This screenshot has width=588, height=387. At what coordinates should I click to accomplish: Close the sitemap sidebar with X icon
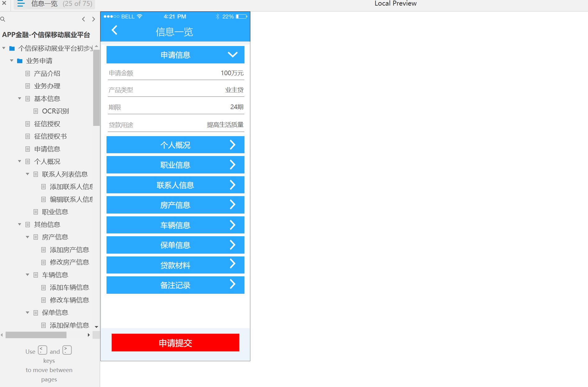point(4,3)
